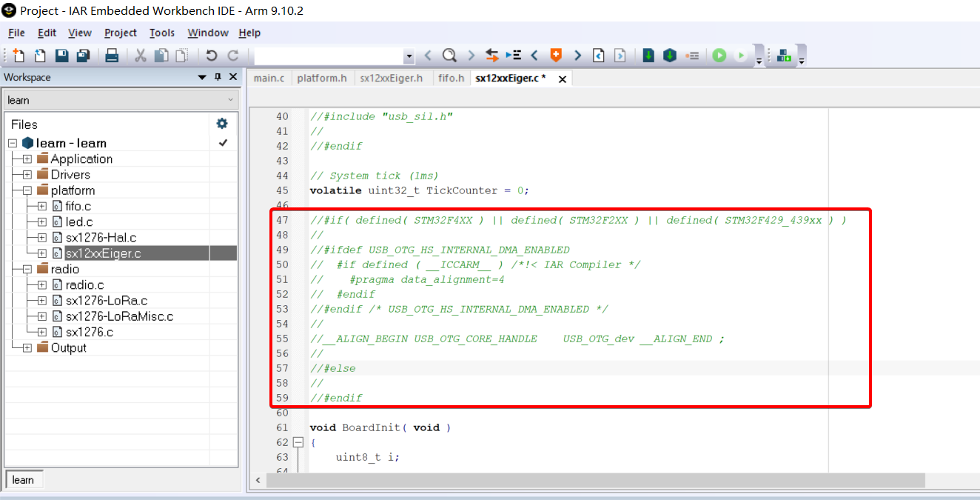This screenshot has width=980, height=500.
Task: Click the Toggle Bookmark orange icon
Action: coord(555,56)
